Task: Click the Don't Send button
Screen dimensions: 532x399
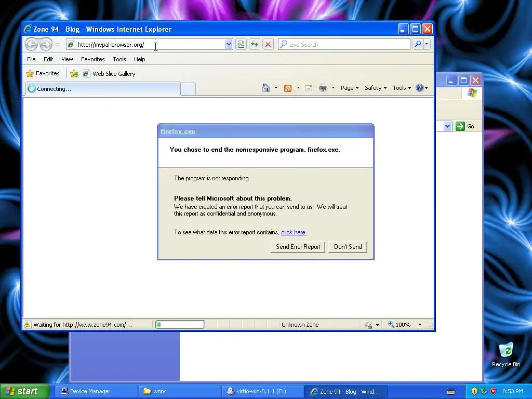Action: tap(348, 247)
